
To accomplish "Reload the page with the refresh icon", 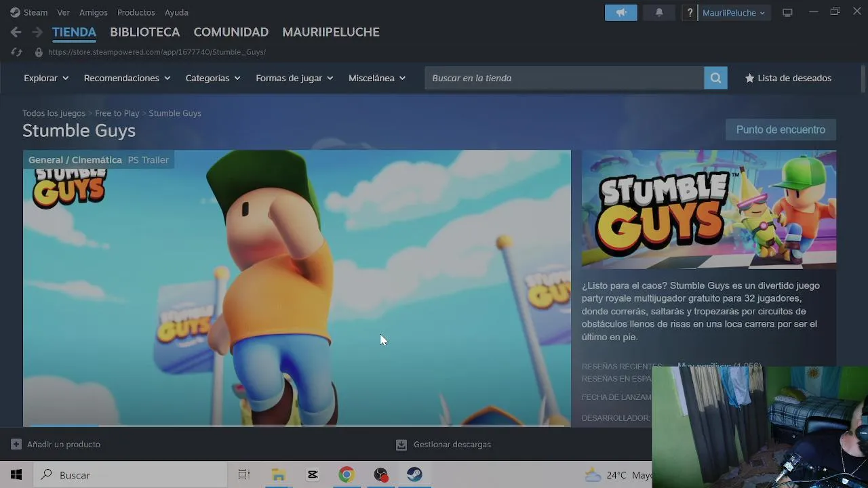I will (16, 52).
